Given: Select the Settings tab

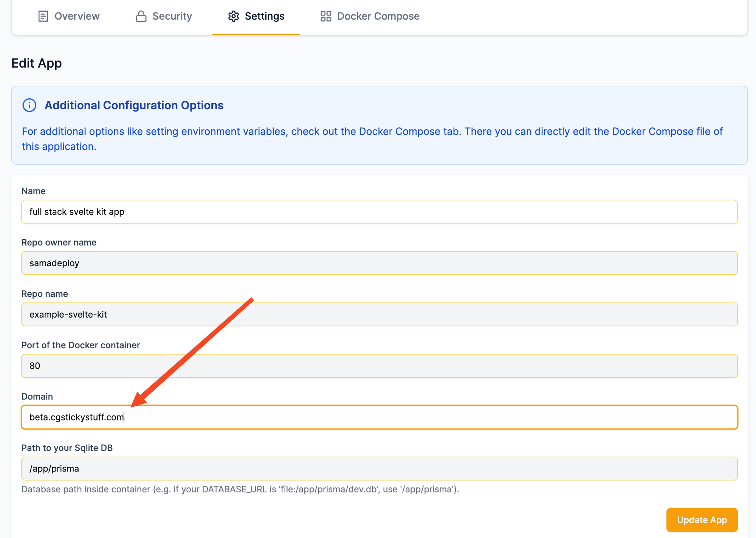Looking at the screenshot, I should (x=264, y=16).
